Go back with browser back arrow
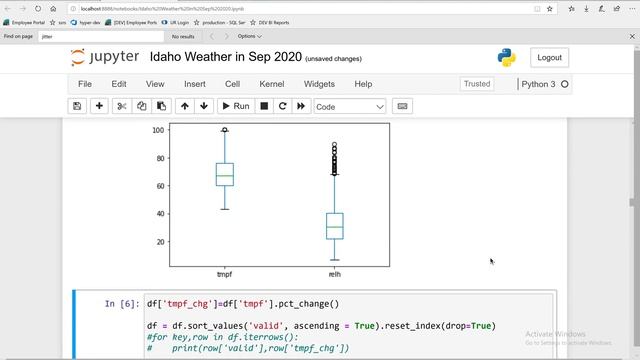640x360 pixels. point(8,9)
